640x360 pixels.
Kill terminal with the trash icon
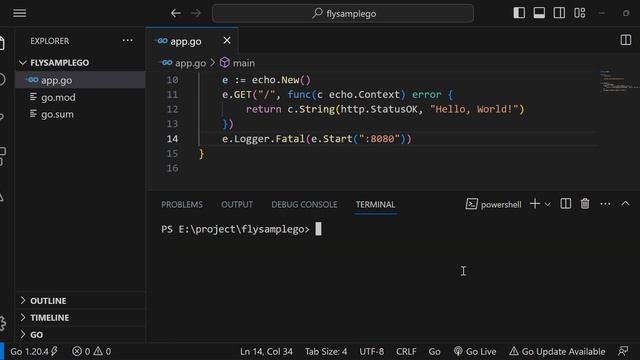click(x=585, y=203)
